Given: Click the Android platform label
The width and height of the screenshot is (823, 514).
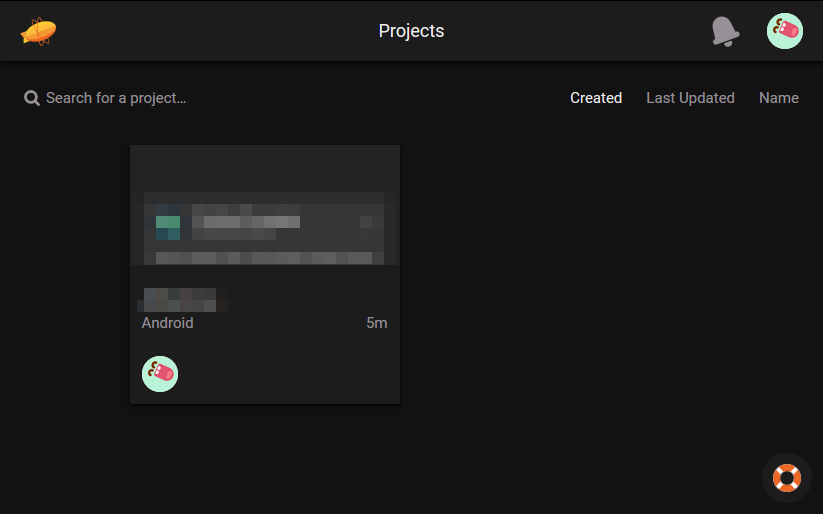Looking at the screenshot, I should click(167, 323).
